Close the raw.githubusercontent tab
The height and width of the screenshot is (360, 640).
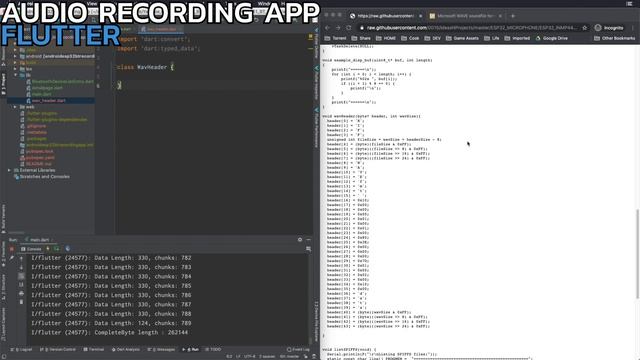tap(420, 16)
